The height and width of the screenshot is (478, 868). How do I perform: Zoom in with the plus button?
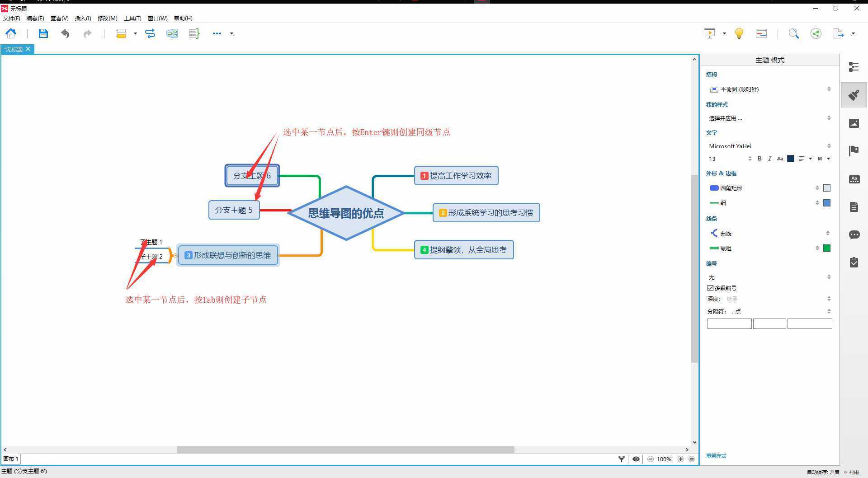(681, 459)
